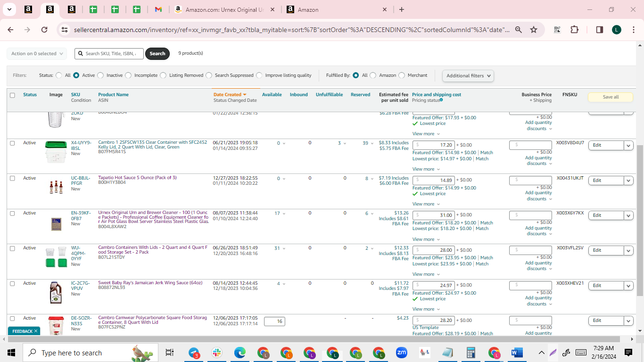Select the Incomplete status filter
Image resolution: width=644 pixels, height=362 pixels.
point(129,75)
